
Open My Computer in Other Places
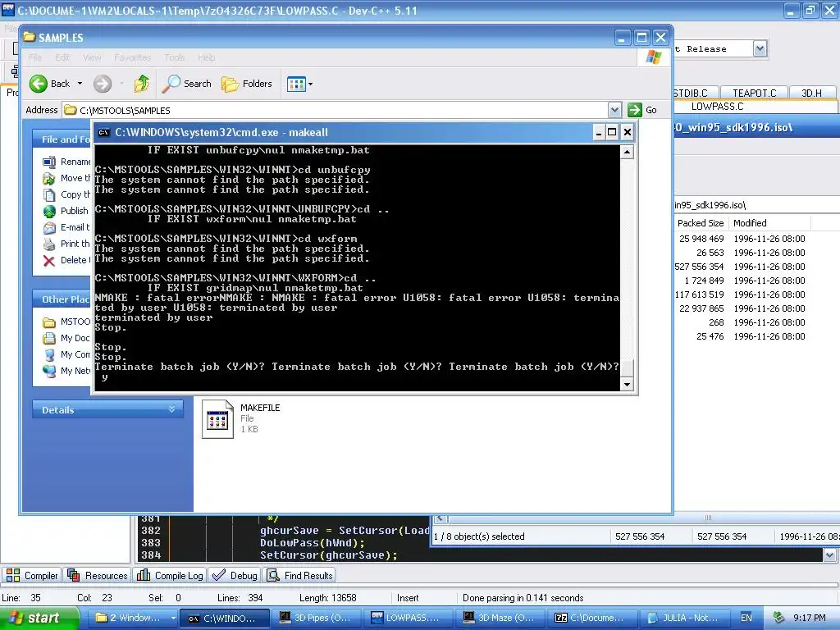(67, 354)
